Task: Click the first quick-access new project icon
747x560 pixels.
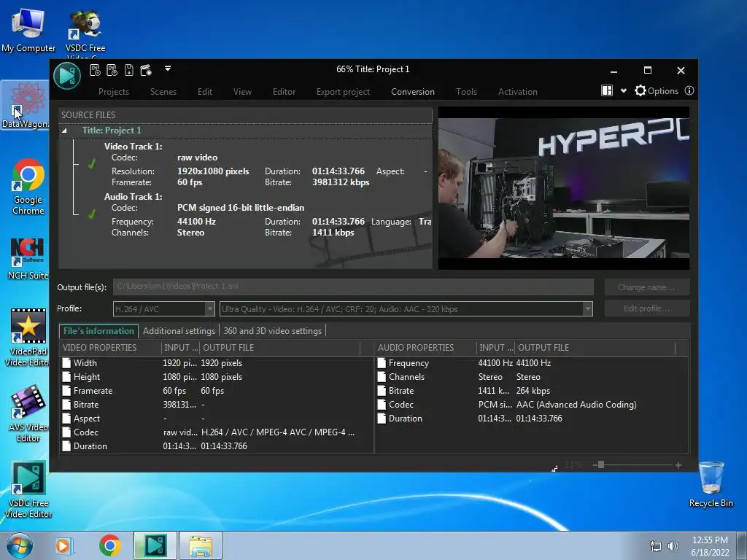Action: (x=95, y=70)
